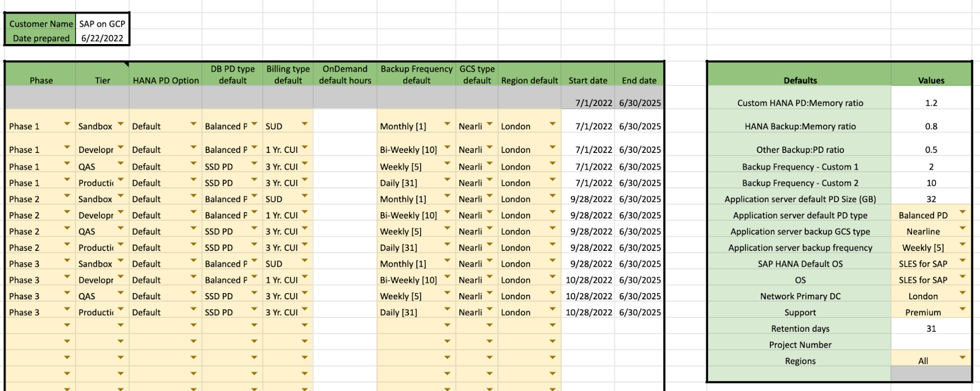The width and height of the screenshot is (980, 391).
Task: Select the Values table header
Action: coord(931,74)
